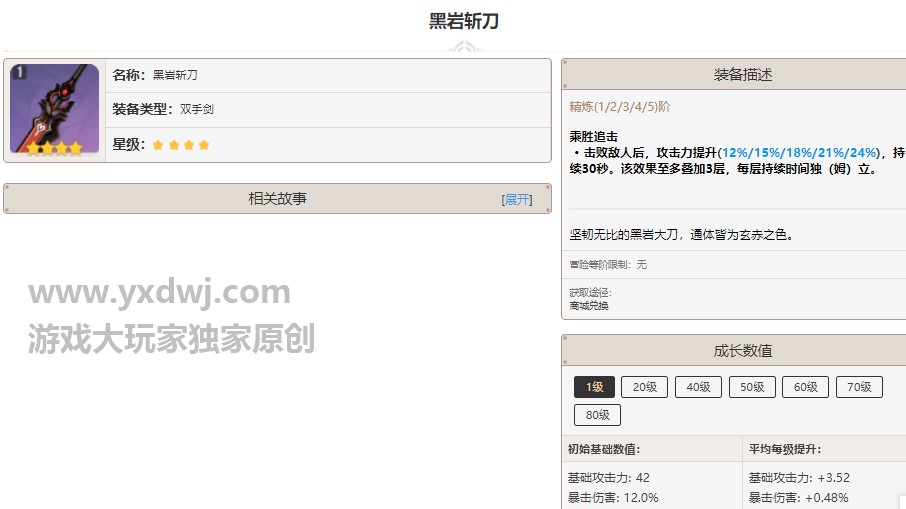Expand the 相关故事 section with 展开
Viewport: 906px width, 509px height.
pos(517,200)
